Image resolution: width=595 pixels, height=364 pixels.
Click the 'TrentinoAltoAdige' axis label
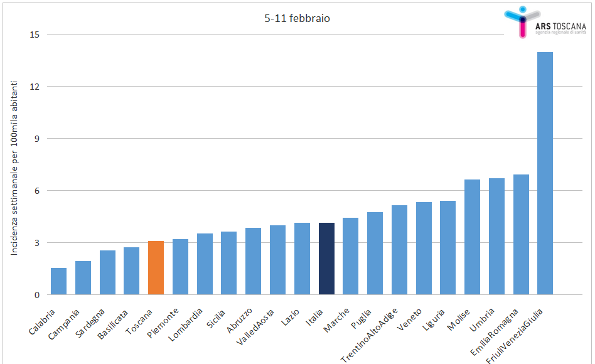pyautogui.click(x=369, y=335)
